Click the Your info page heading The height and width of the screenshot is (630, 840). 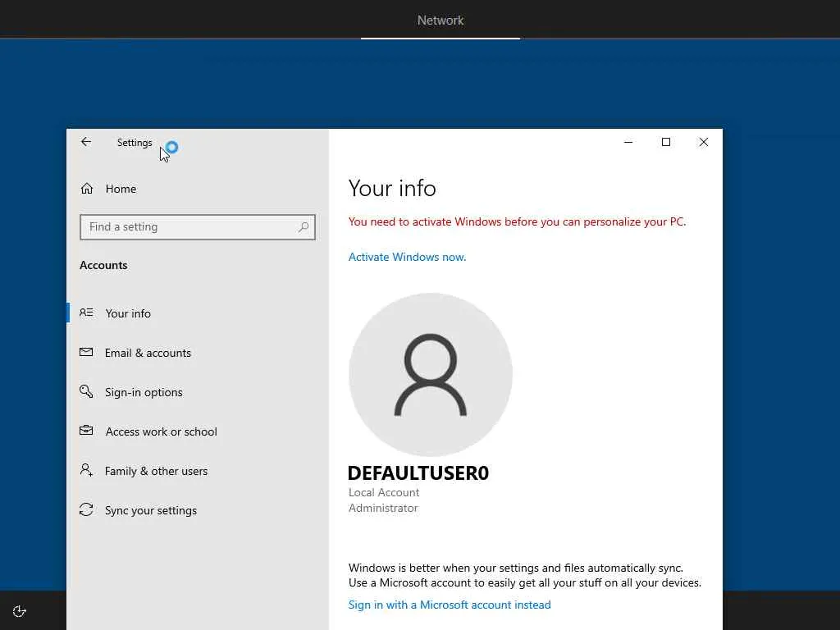point(392,188)
